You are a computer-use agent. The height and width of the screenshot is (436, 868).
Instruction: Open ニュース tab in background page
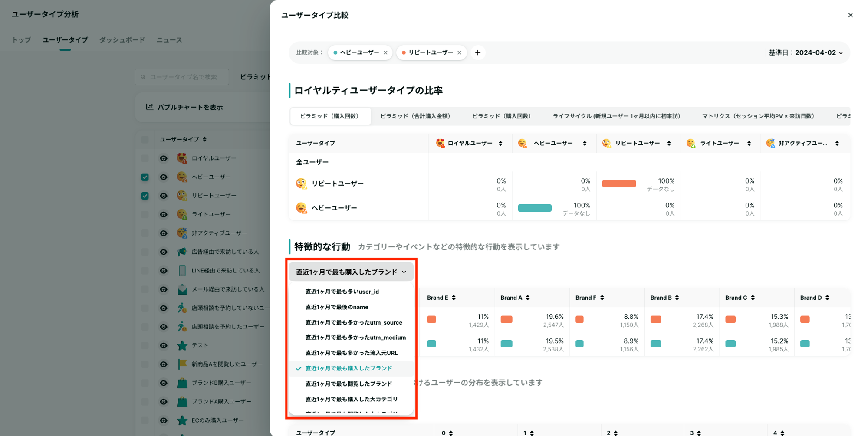tap(169, 40)
